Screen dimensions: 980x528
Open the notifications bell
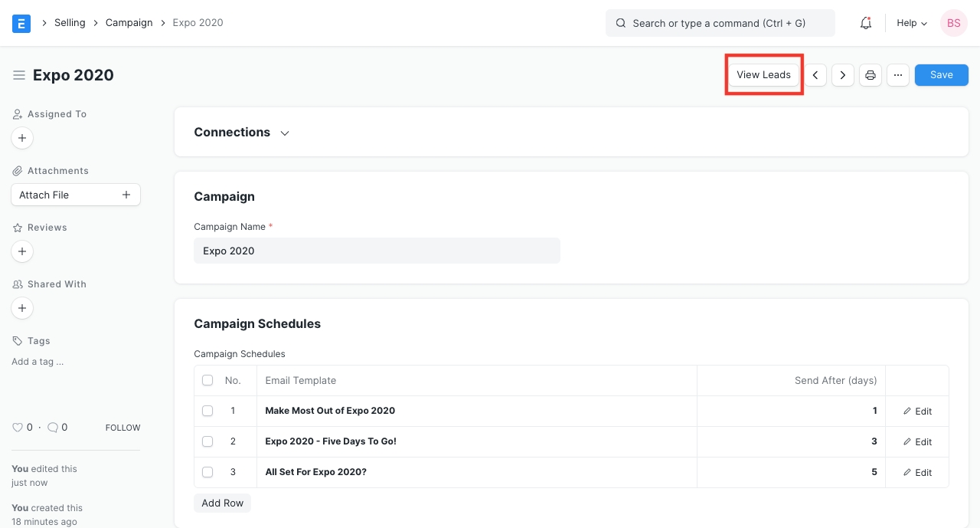pos(866,23)
